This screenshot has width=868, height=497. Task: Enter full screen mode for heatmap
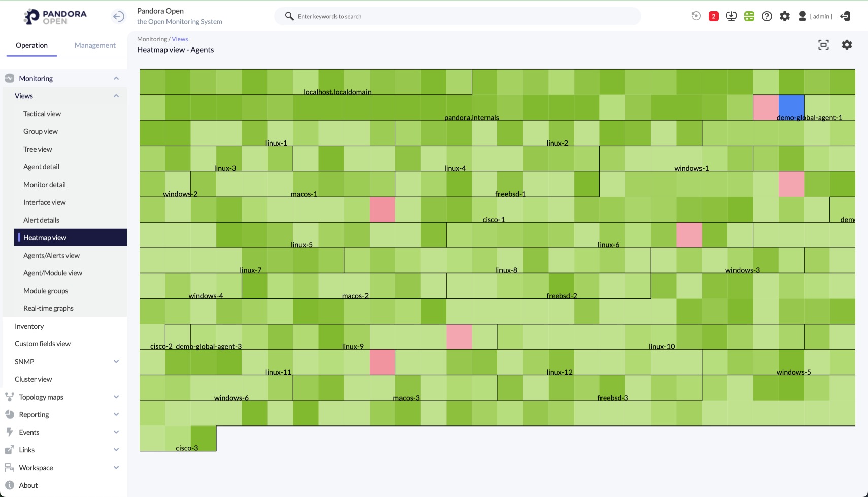pyautogui.click(x=823, y=45)
